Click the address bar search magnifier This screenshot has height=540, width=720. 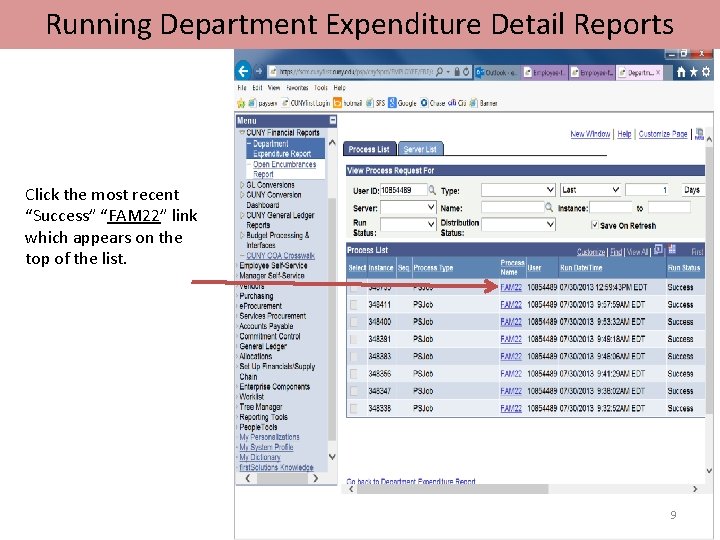coord(439,72)
